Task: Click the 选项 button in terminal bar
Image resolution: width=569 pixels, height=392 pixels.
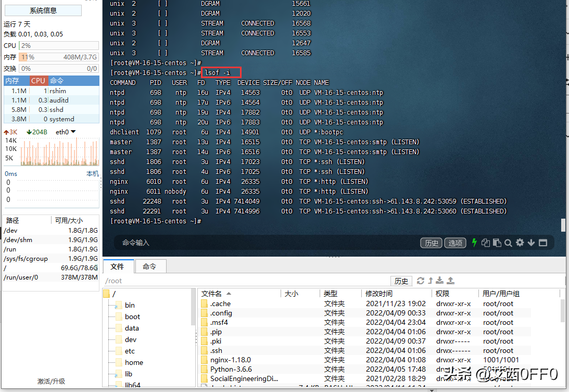Action: [x=456, y=243]
